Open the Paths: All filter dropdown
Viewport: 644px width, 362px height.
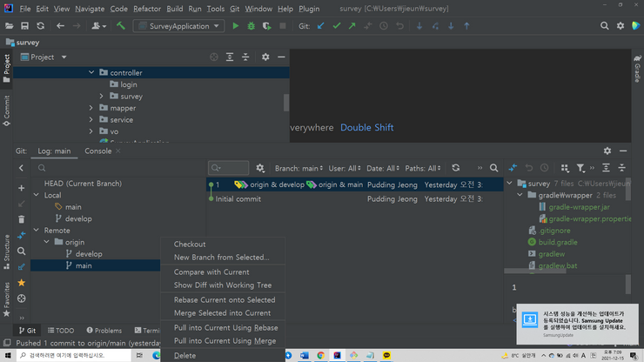(423, 168)
